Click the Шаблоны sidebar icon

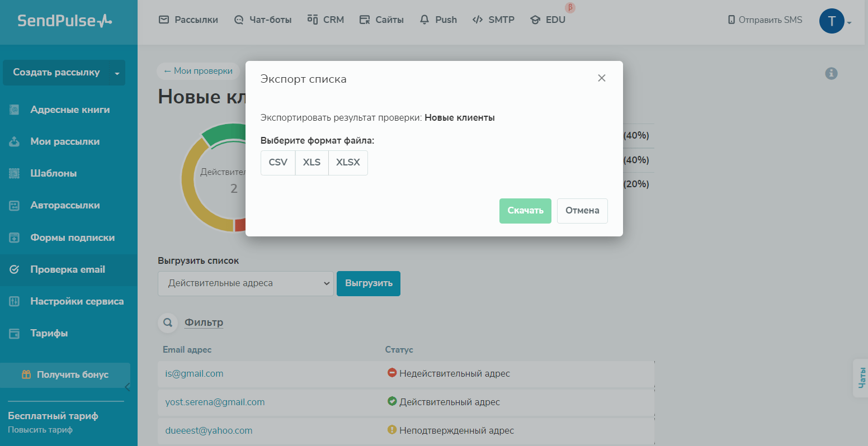click(15, 173)
